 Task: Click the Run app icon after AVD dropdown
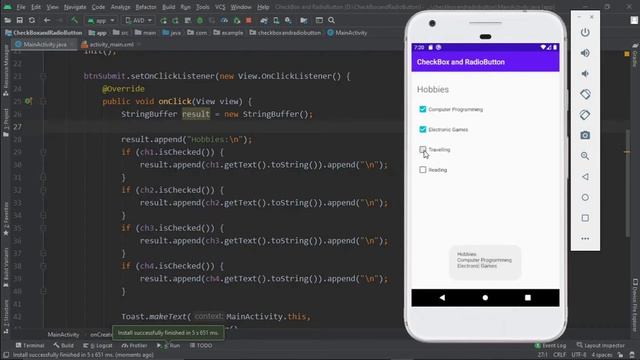(x=164, y=20)
